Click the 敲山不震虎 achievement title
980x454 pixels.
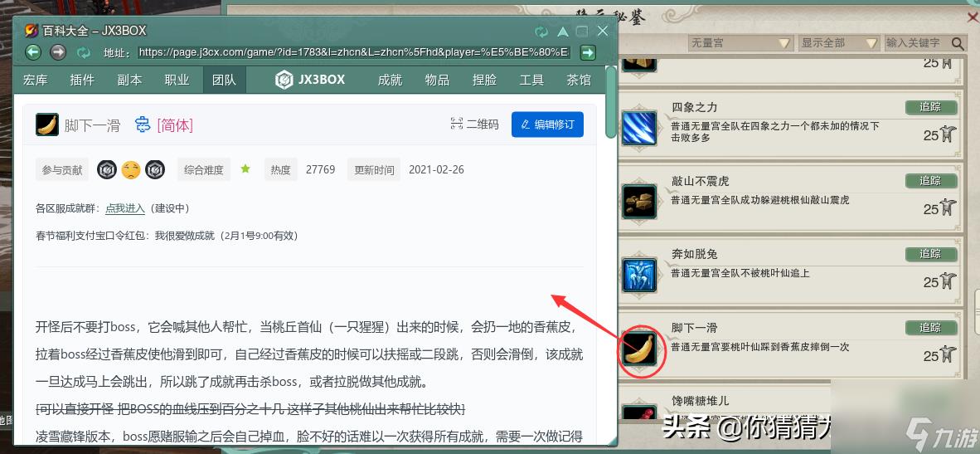700,181
